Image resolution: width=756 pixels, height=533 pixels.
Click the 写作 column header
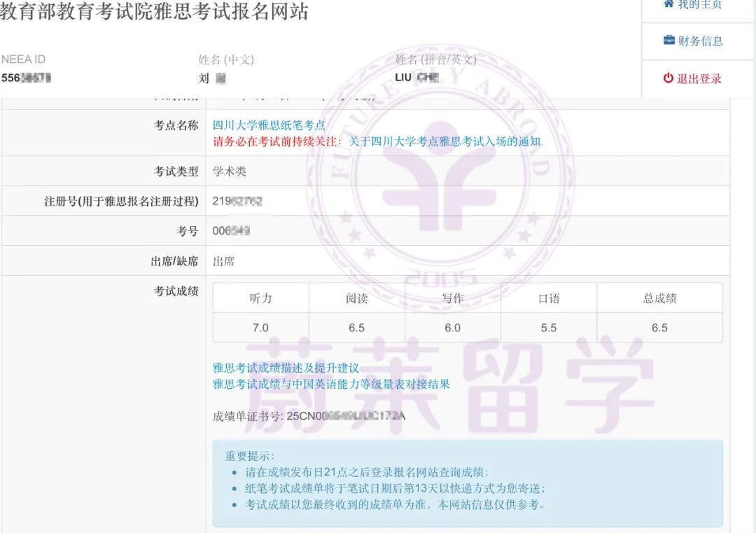[453, 298]
